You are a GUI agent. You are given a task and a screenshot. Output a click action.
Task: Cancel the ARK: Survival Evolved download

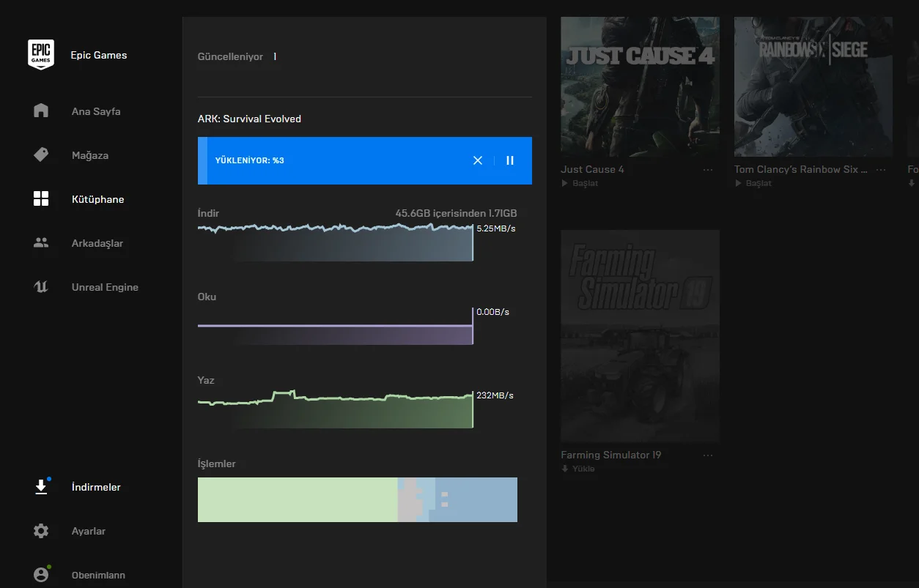(x=478, y=160)
